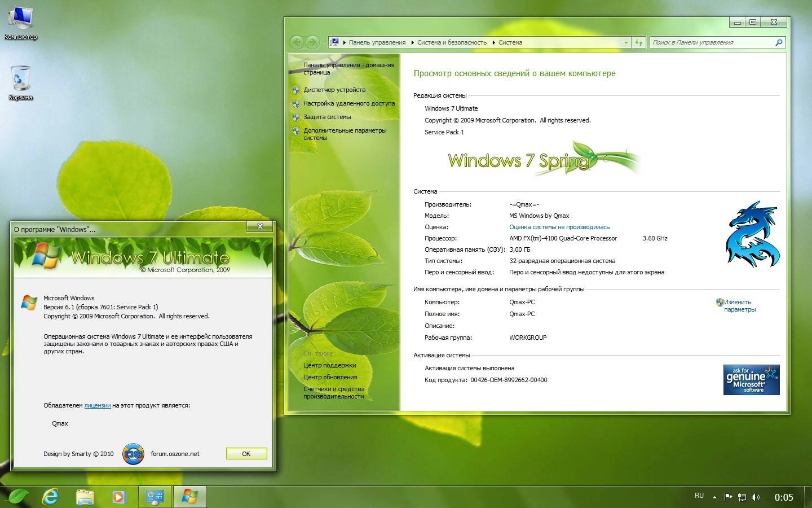Click the Оценка системы не производилась link
Image resolution: width=812 pixels, height=508 pixels.
[x=559, y=227]
